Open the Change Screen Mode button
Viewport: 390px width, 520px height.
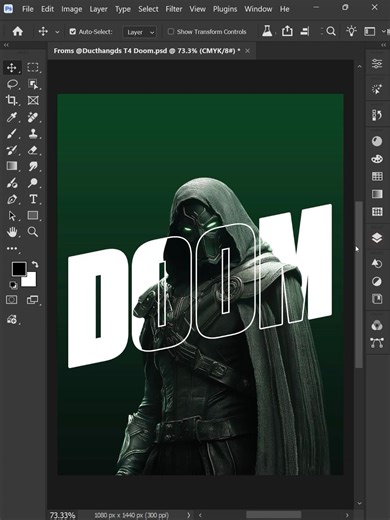[x=32, y=300]
